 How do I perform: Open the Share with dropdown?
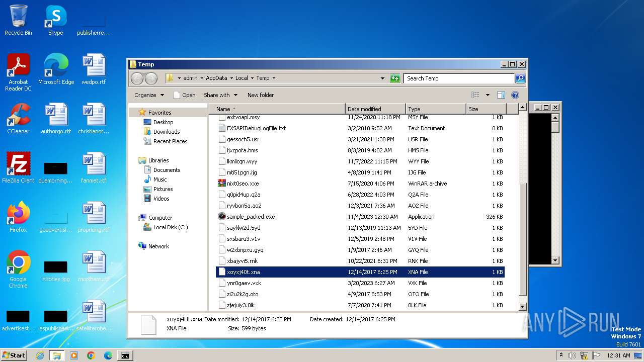point(220,95)
